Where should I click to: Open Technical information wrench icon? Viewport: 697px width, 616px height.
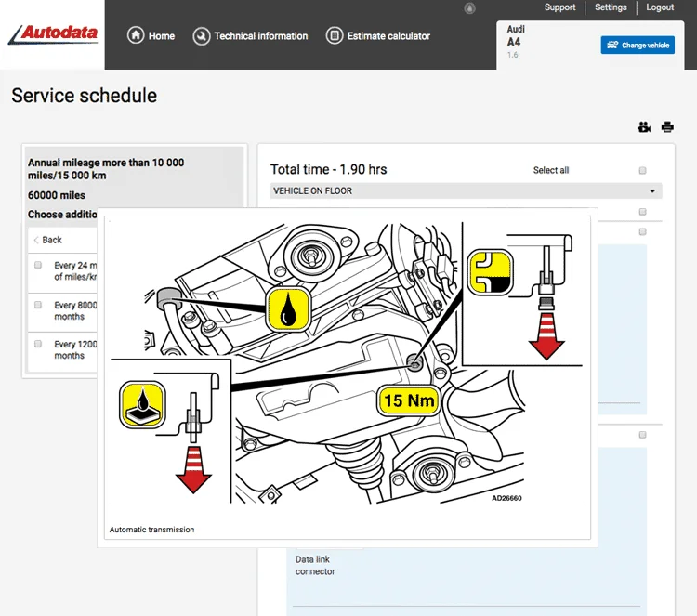click(x=201, y=36)
